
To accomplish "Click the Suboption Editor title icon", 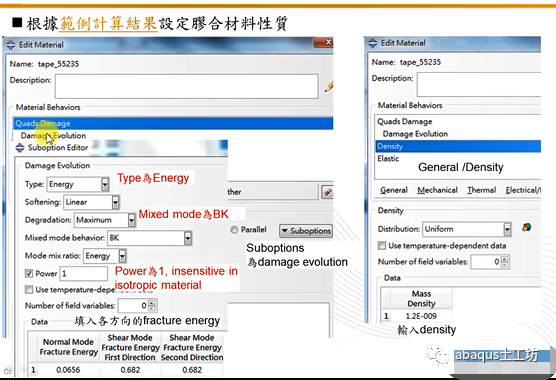I will tap(20, 147).
